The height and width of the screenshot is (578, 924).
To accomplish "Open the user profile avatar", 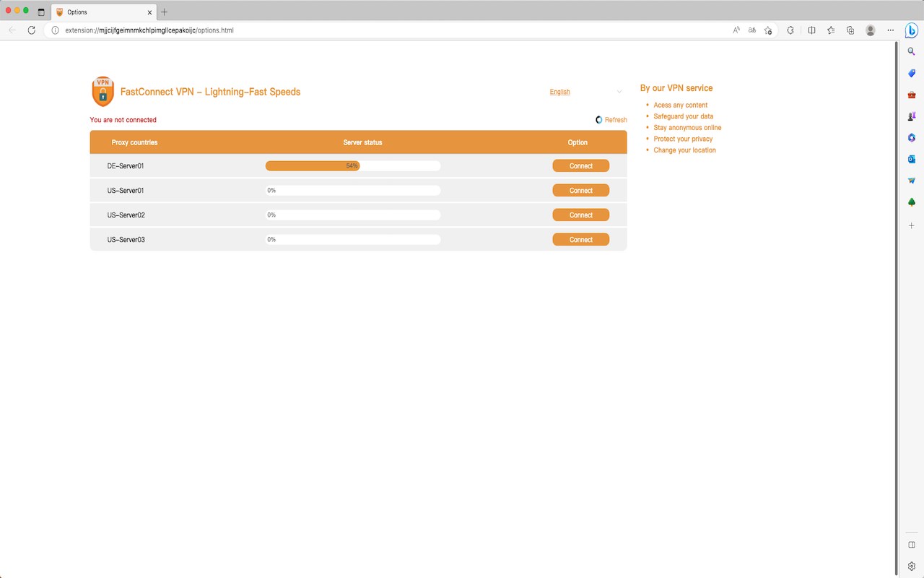I will click(x=871, y=30).
